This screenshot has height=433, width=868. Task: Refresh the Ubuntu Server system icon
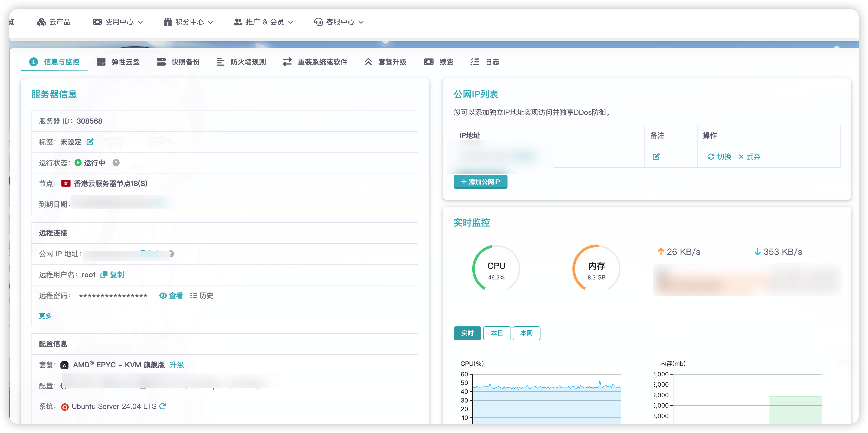point(162,406)
